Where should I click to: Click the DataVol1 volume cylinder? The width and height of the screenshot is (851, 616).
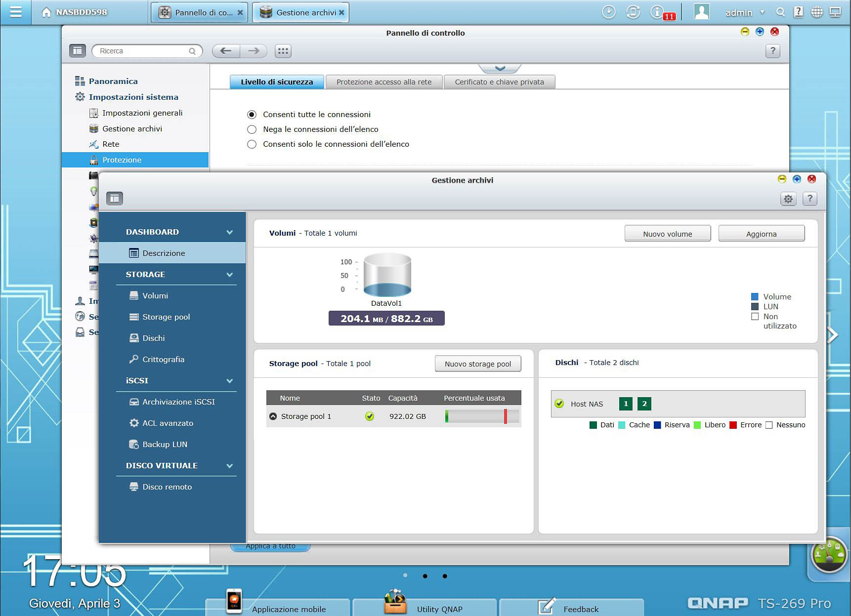point(387,275)
